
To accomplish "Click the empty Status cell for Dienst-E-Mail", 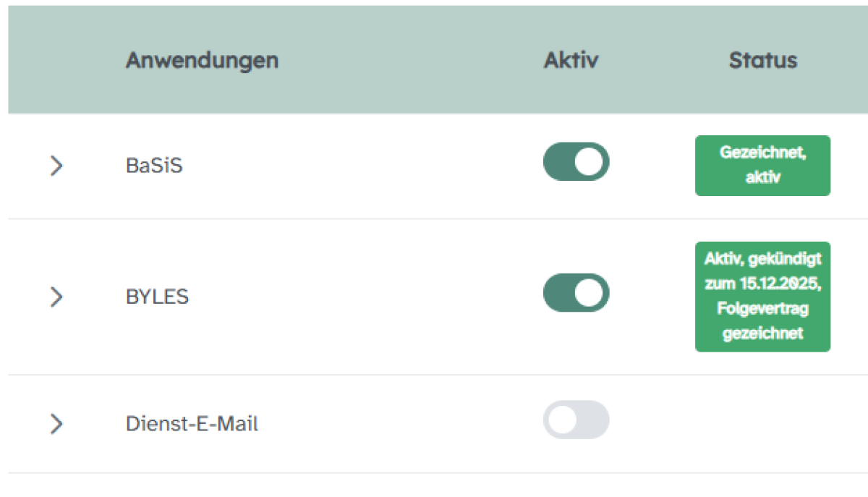I will tap(762, 424).
